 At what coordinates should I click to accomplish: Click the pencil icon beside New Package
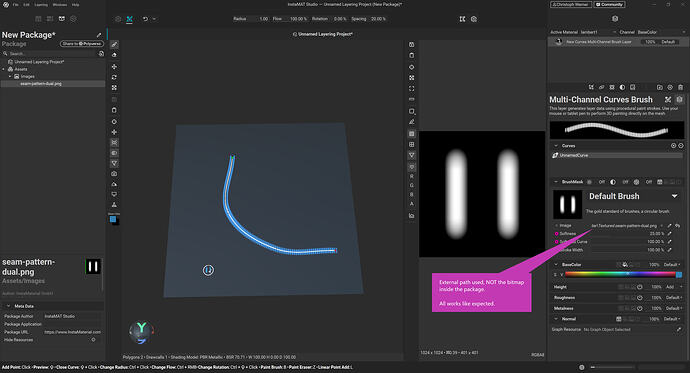pos(99,35)
